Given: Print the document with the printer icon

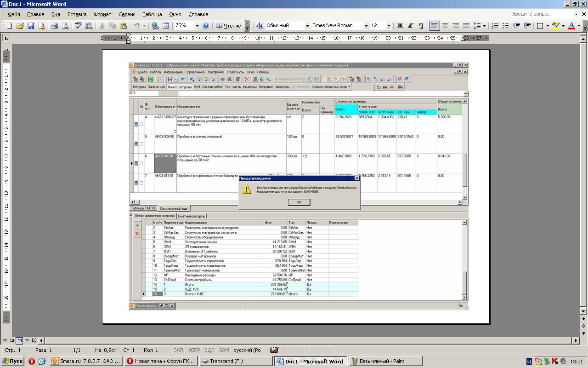Looking at the screenshot, I should point(55,26).
